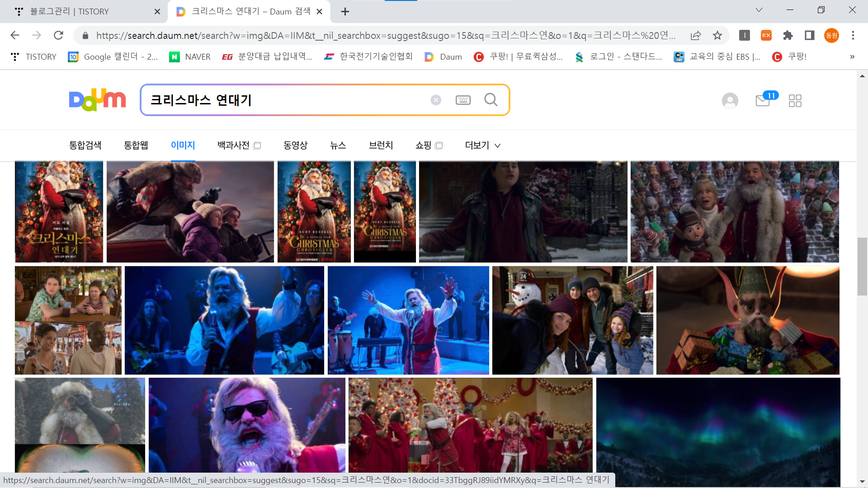The width and height of the screenshot is (868, 488).
Task: Clear the search text with the X icon
Action: coord(436,100)
